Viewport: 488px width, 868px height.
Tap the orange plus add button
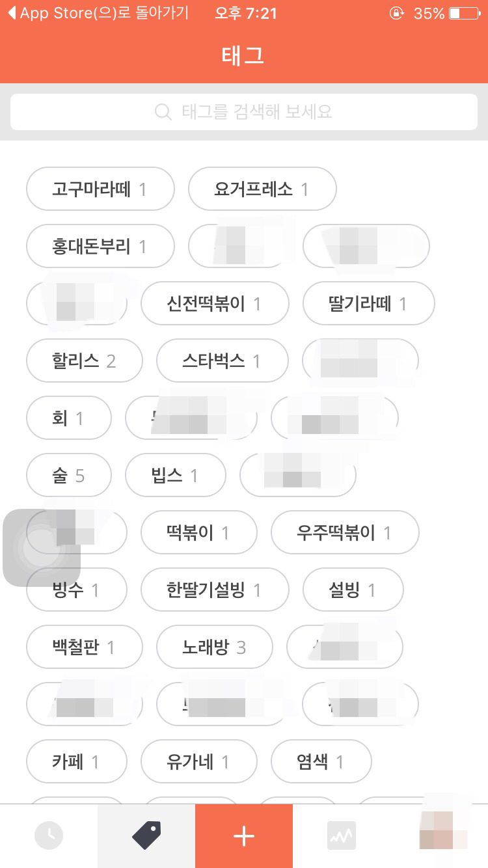tap(244, 835)
